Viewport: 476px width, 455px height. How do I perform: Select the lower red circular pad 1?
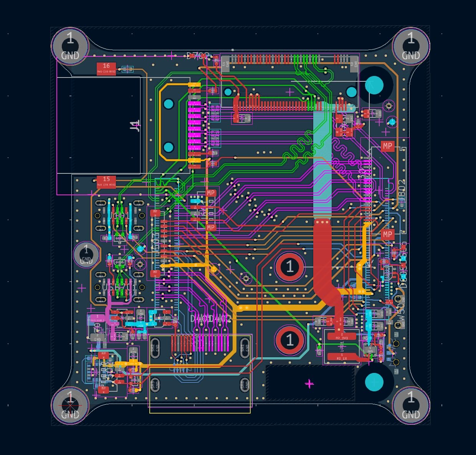pos(290,340)
